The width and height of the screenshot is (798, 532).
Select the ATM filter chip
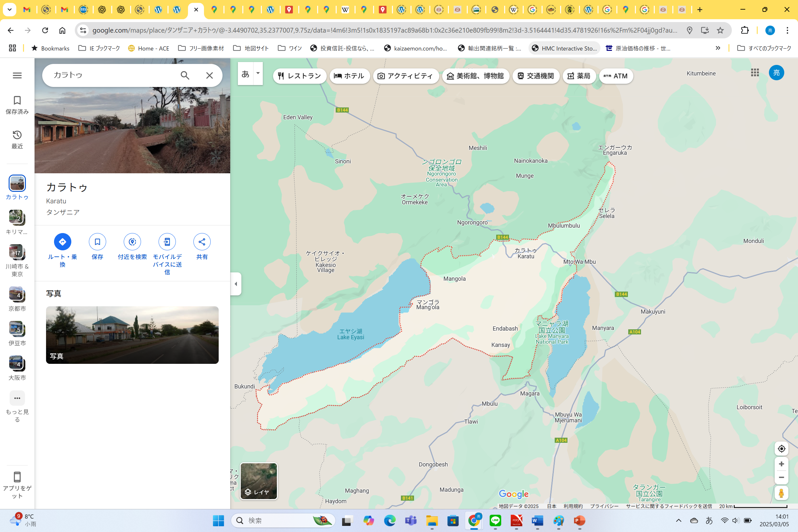pos(615,76)
